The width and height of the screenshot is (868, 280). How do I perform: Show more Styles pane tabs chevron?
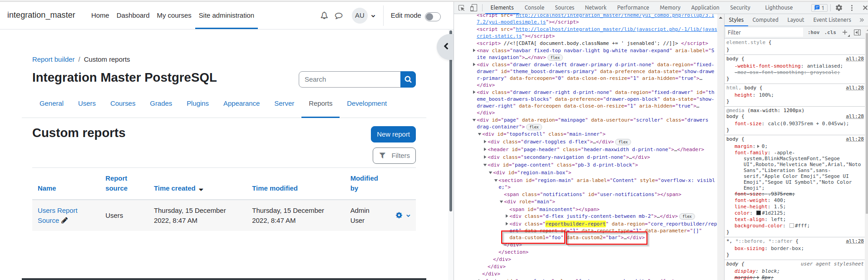pyautogui.click(x=861, y=20)
